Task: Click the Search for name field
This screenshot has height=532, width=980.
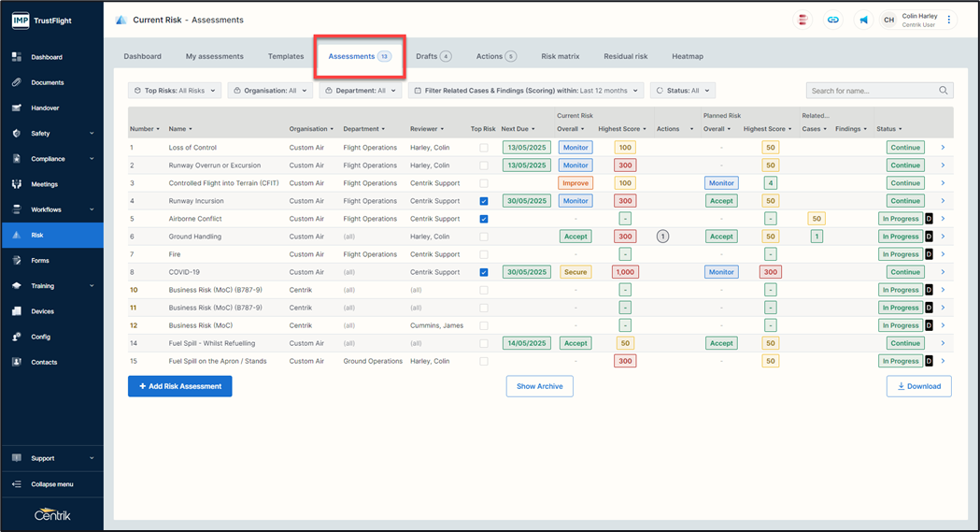Action: (873, 91)
